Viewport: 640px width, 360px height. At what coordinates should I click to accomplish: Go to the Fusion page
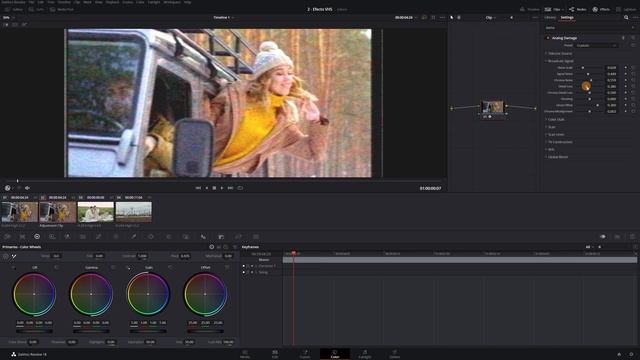tap(305, 354)
